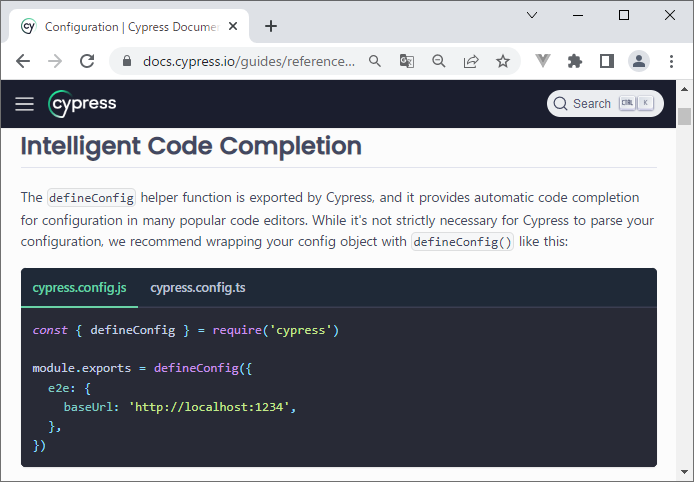Click the page scrollbar down arrow

pyautogui.click(x=684, y=472)
